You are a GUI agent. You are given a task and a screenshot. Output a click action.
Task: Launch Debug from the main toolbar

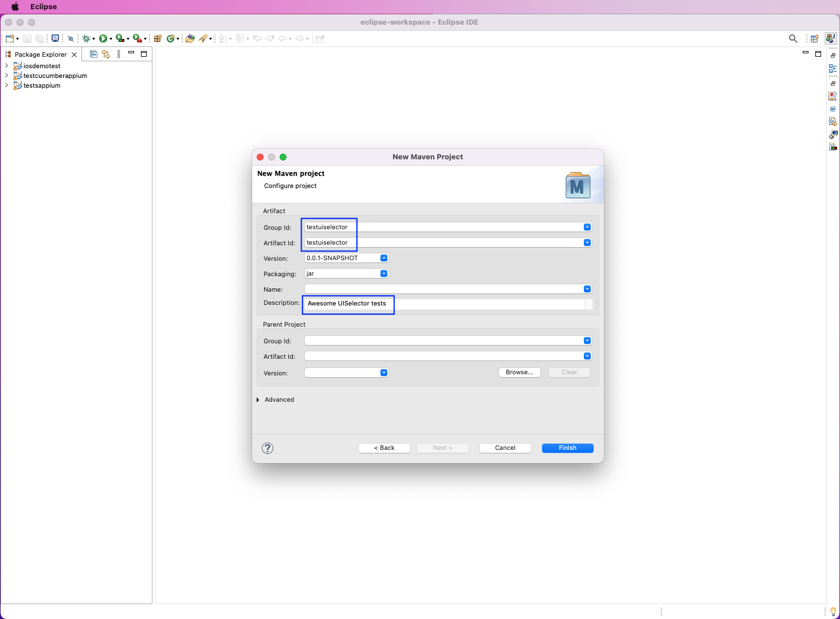click(86, 38)
